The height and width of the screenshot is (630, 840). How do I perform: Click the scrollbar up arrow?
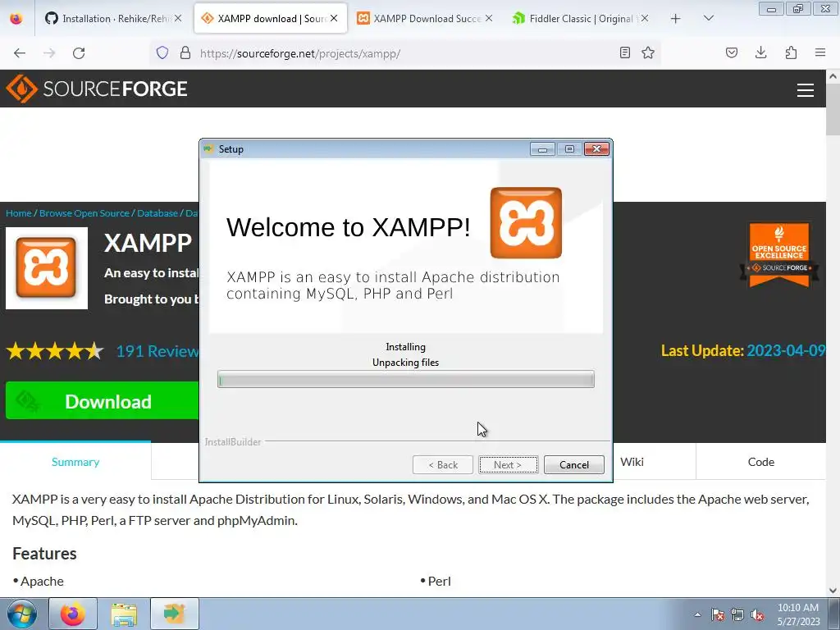coord(833,76)
